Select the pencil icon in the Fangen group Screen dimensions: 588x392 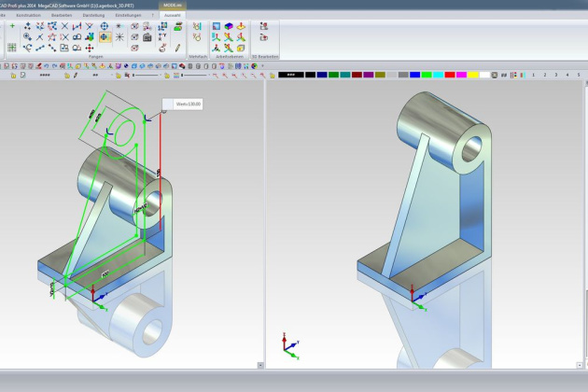[x=177, y=48]
